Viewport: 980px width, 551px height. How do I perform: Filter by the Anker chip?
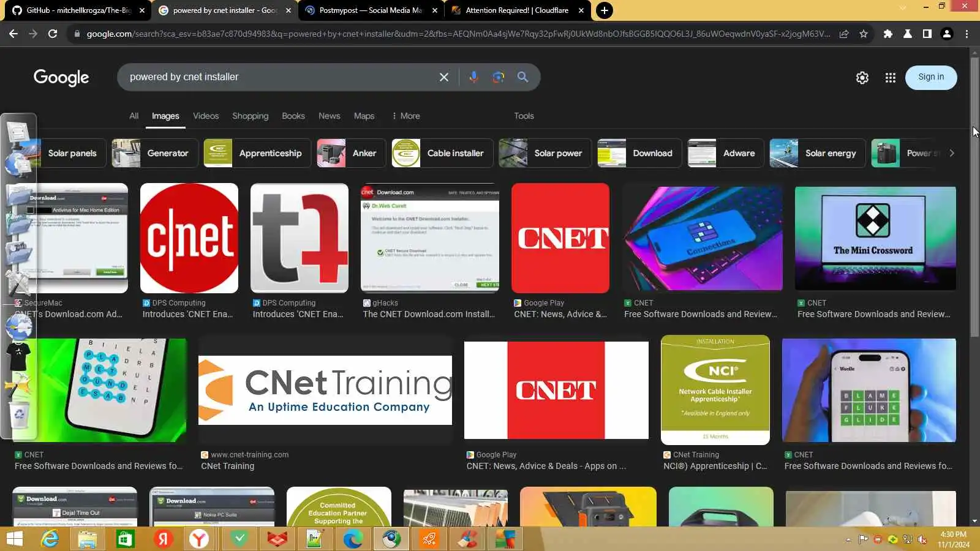point(352,153)
